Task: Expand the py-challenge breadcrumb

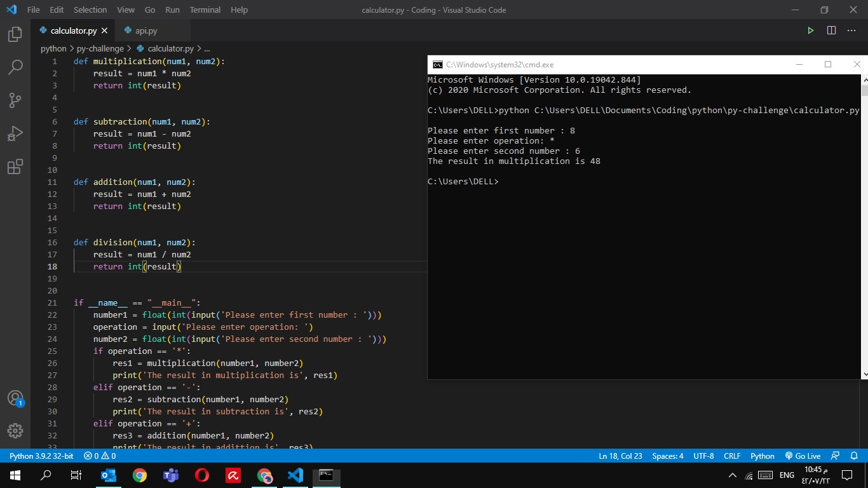Action: coord(100,48)
